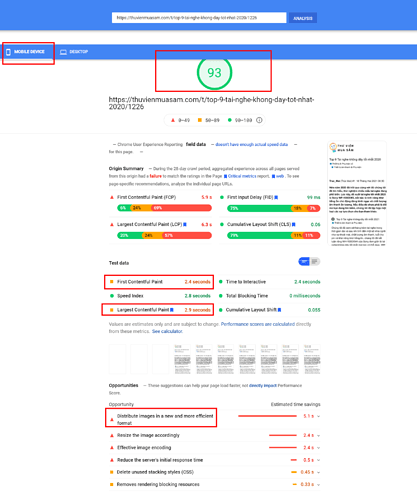This screenshot has height=500, width=417.
Task: Click the Speed Index 2.8 seconds row
Action: (160, 296)
